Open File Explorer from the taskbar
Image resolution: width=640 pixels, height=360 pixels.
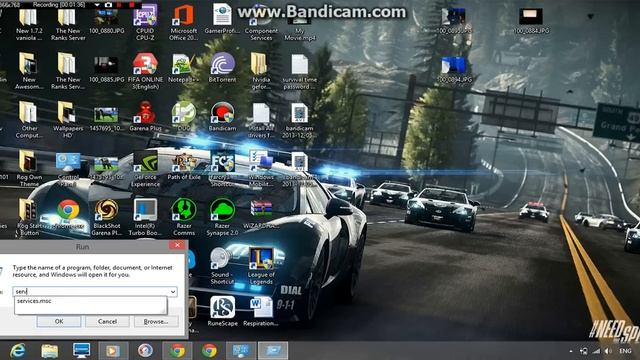coord(49,351)
